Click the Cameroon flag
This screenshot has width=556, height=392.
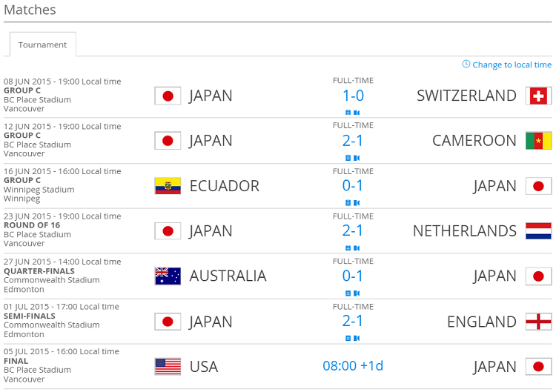coord(538,141)
